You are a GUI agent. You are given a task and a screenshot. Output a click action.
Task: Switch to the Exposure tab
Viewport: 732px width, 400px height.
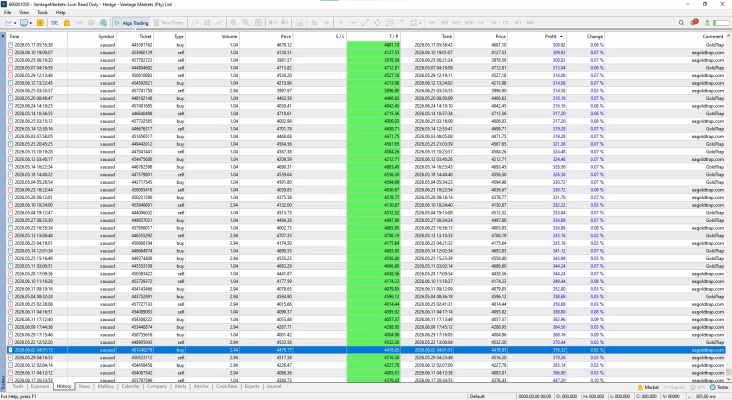(x=40, y=386)
